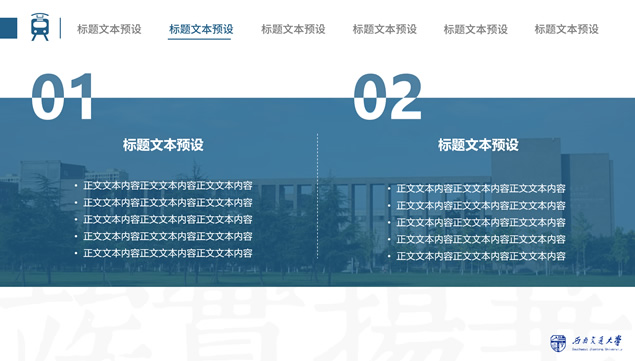635x361 pixels.
Task: Select the first 标题文本预设 header tab
Action: 109,29
